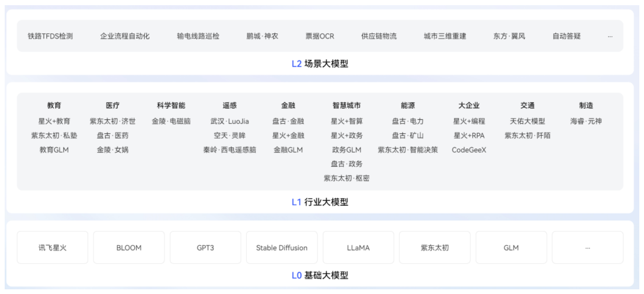This screenshot has width=644, height=294.
Task: Select the BLOOM model card
Action: [x=129, y=248]
